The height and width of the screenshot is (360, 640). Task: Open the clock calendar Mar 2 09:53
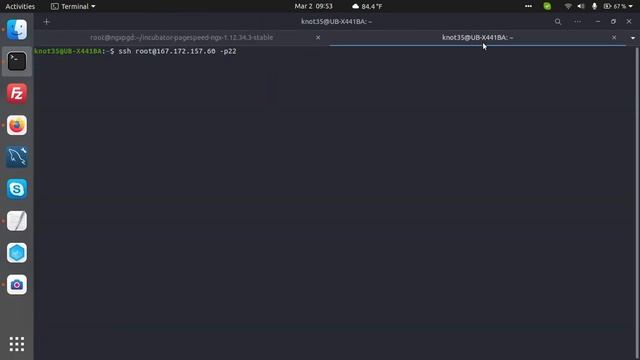pos(313,6)
